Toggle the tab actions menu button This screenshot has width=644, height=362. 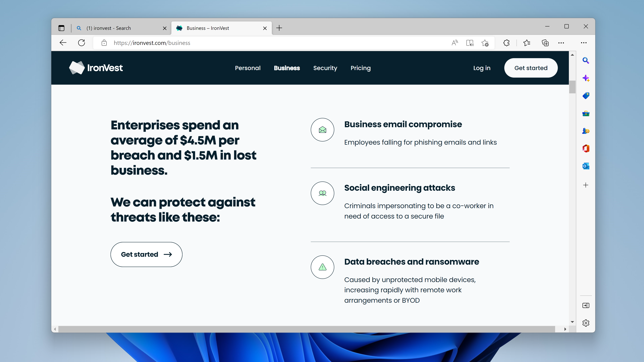(61, 28)
